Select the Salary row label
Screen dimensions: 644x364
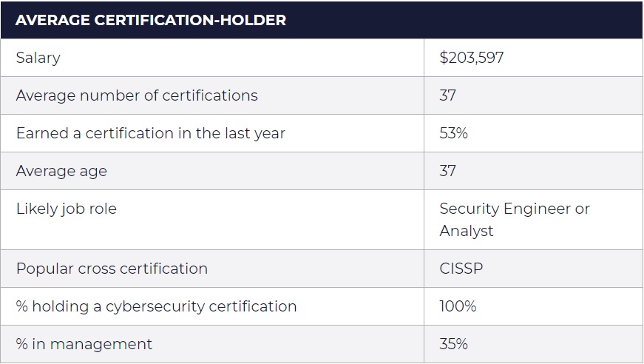(x=38, y=58)
